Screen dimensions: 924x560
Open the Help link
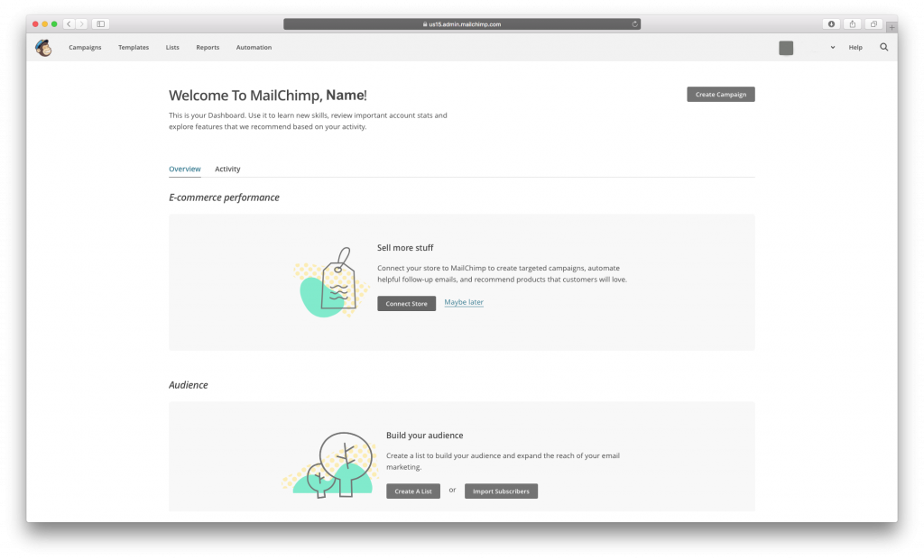pyautogui.click(x=855, y=47)
